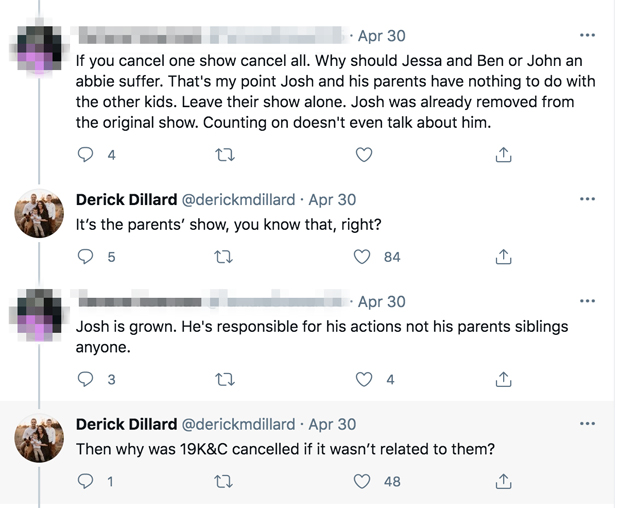The height and width of the screenshot is (508, 620).
Task: Open more options on the first tweet
Action: coord(587,36)
